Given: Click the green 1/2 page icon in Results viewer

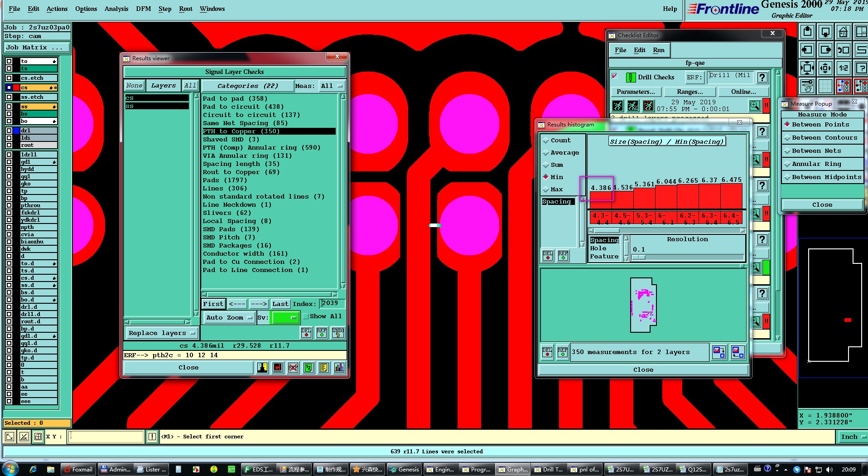Looking at the screenshot, I should coord(309,368).
